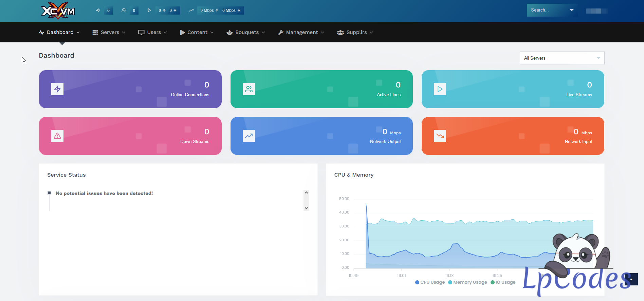
Task: Click the header network Mbps stats badge
Action: (220, 11)
